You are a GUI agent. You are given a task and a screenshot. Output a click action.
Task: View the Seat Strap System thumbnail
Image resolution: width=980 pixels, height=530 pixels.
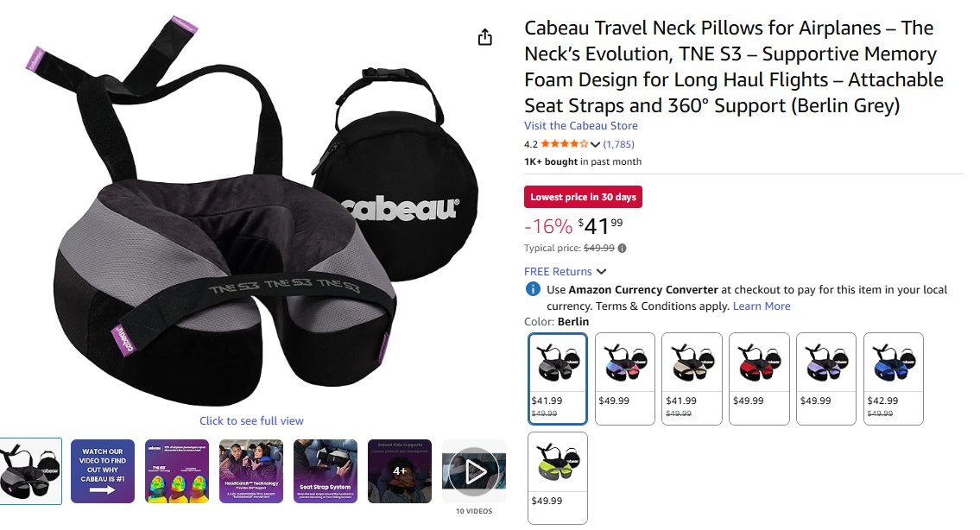pyautogui.click(x=326, y=470)
